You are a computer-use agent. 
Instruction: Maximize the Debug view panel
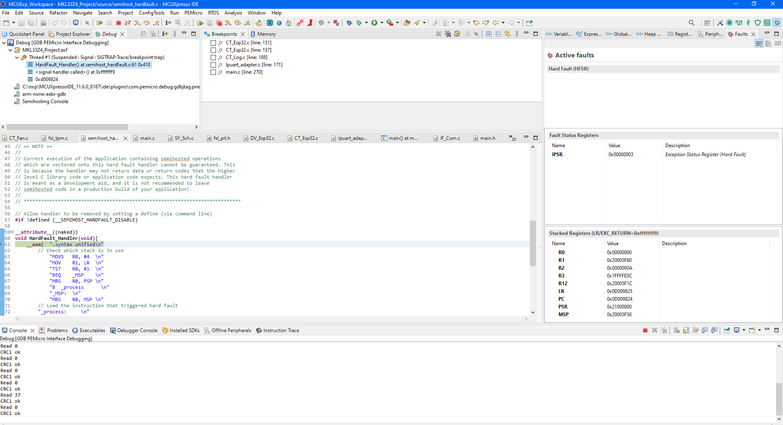tap(193, 33)
